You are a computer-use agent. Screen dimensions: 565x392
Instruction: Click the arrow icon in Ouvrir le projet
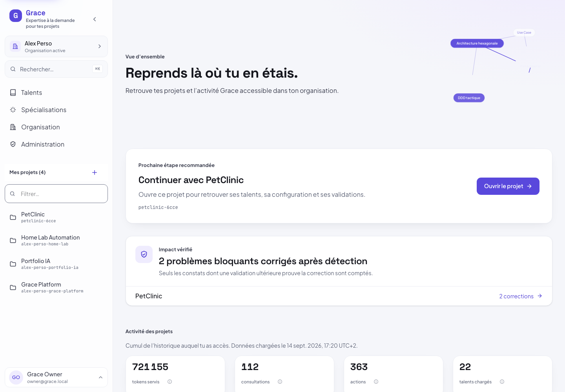click(x=529, y=186)
